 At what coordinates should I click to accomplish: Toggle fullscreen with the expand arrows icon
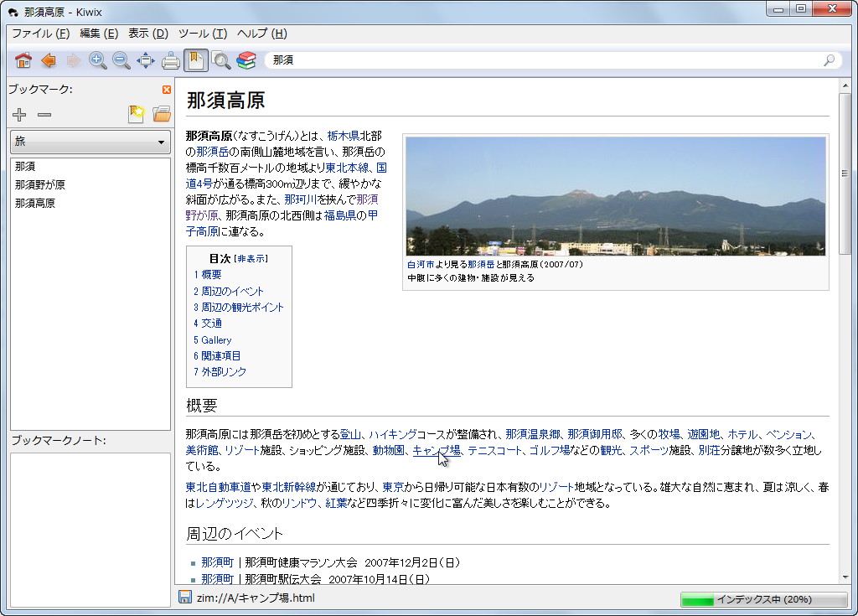tap(145, 60)
